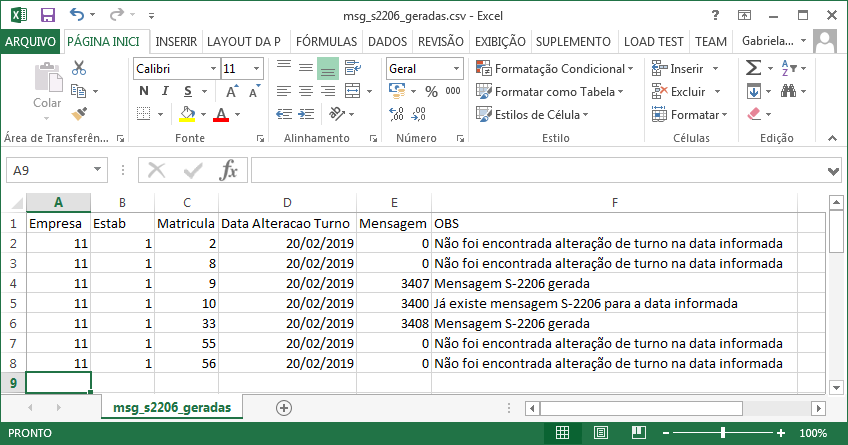Image resolution: width=848 pixels, height=445 pixels.
Task: Open Formatação Condicional menu
Action: pyautogui.click(x=555, y=69)
